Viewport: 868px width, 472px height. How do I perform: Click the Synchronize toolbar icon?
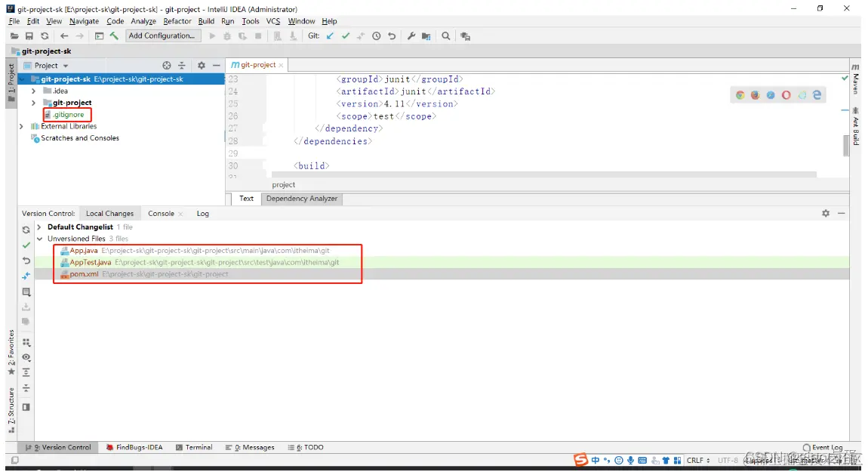point(45,36)
